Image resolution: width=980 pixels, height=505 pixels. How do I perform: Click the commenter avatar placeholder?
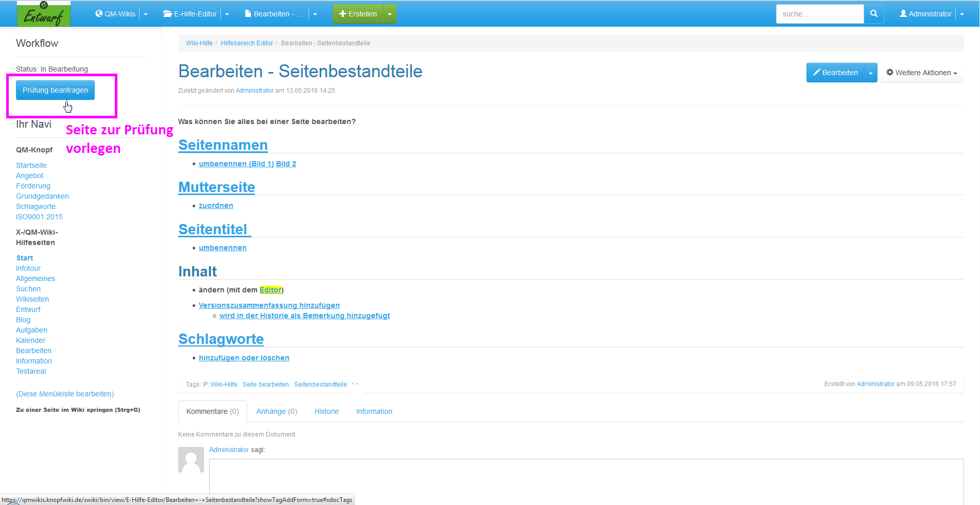click(x=191, y=459)
